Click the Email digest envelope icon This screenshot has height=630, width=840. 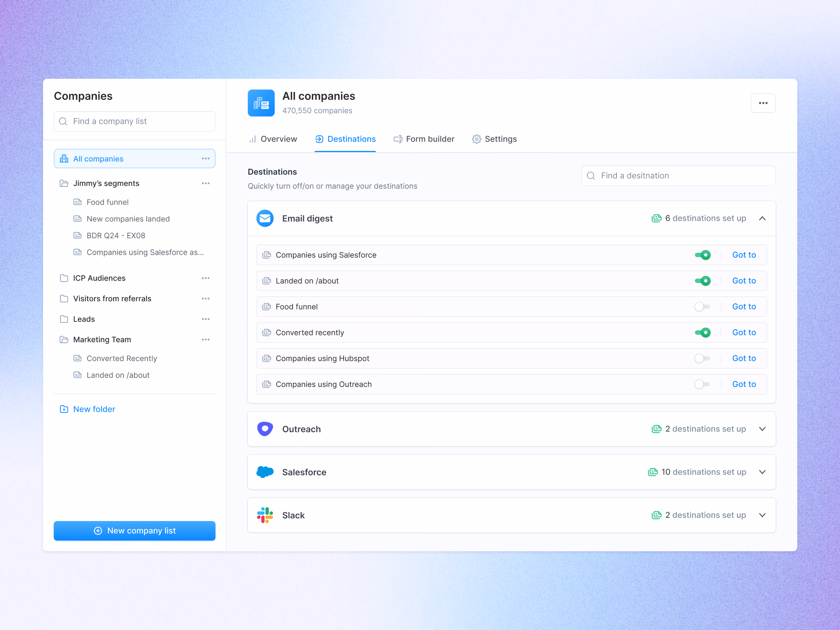(x=265, y=218)
